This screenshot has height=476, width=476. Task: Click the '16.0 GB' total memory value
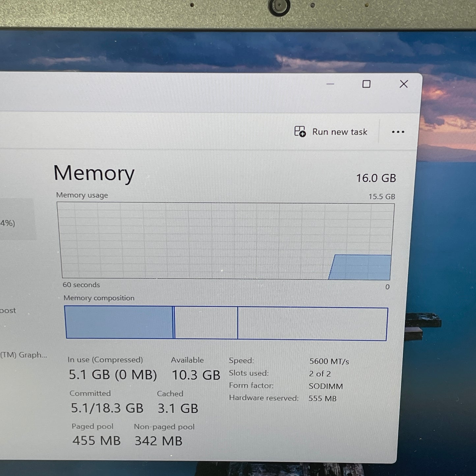click(376, 178)
